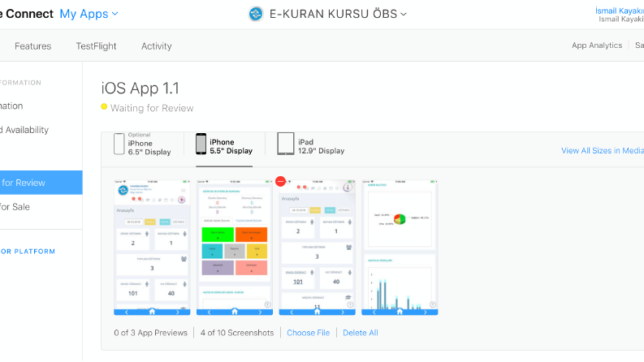Open the Activity tab
This screenshot has width=644, height=362.
coord(157,46)
